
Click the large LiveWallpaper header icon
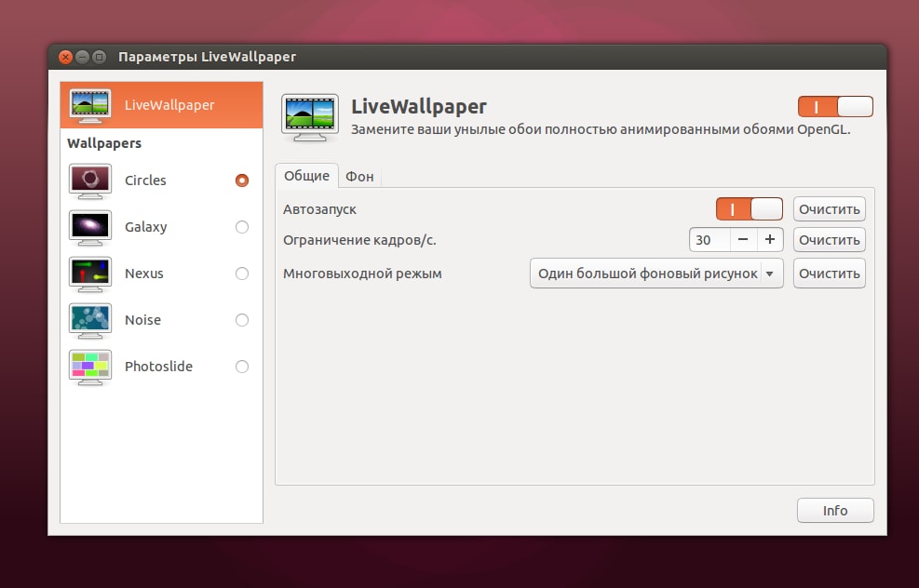coord(309,117)
